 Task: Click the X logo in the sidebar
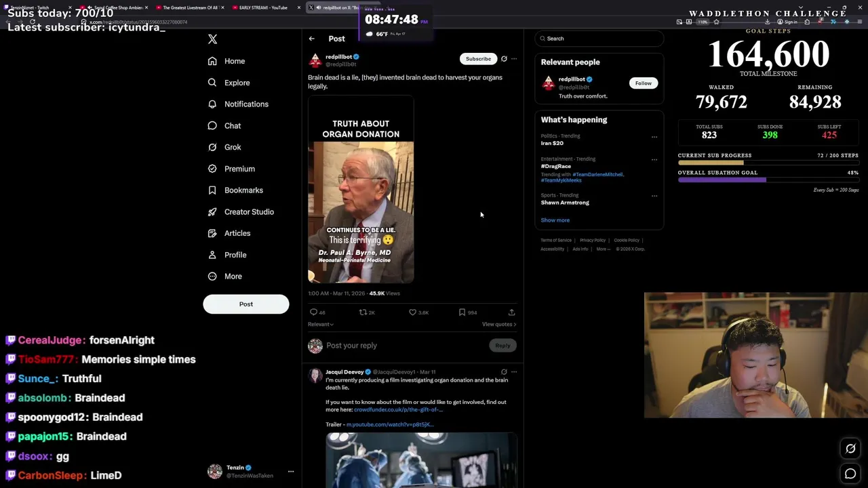click(x=212, y=39)
